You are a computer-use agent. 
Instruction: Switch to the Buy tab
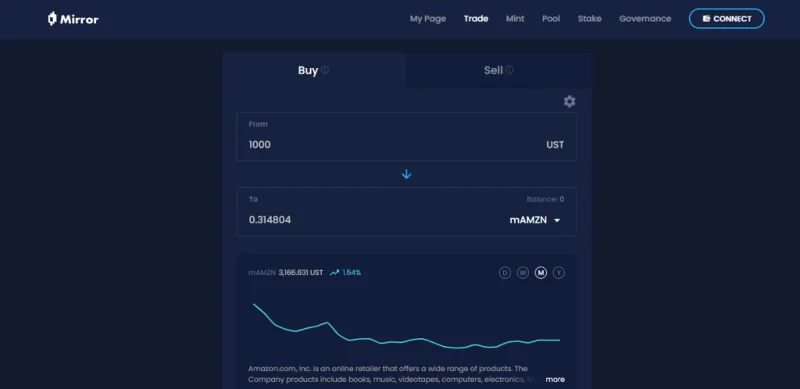click(x=313, y=70)
